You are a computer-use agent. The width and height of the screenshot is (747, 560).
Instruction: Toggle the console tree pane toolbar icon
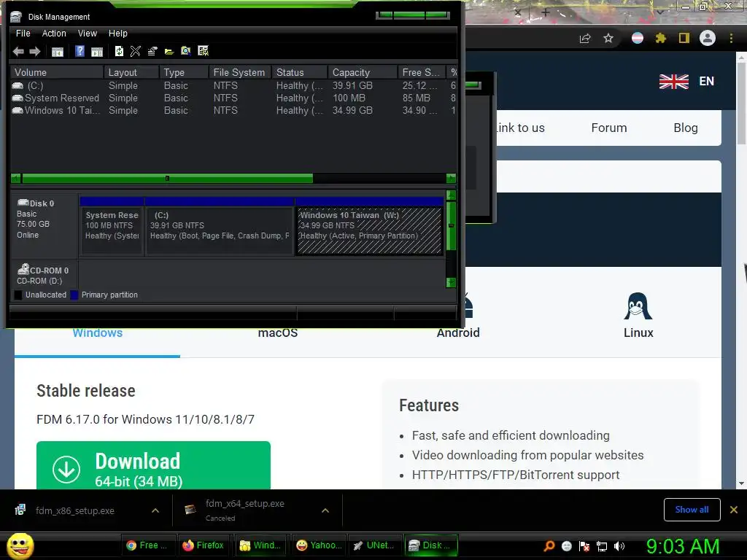[58, 52]
